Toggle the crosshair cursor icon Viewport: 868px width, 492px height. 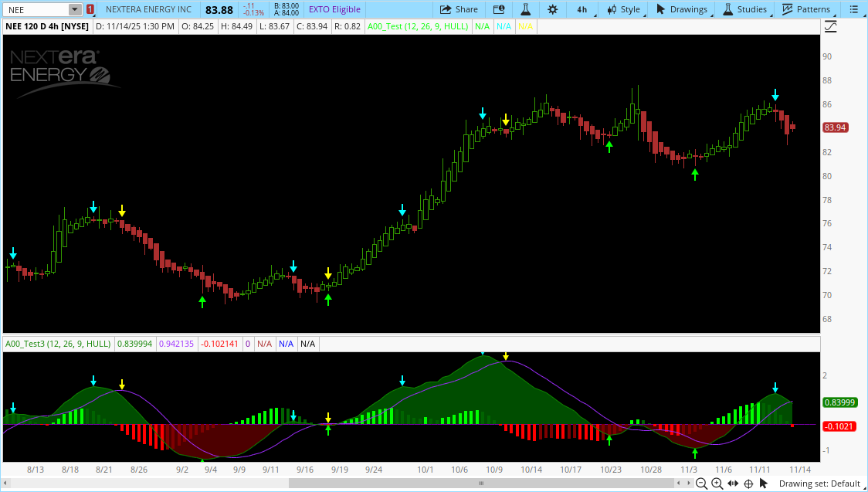(x=750, y=484)
